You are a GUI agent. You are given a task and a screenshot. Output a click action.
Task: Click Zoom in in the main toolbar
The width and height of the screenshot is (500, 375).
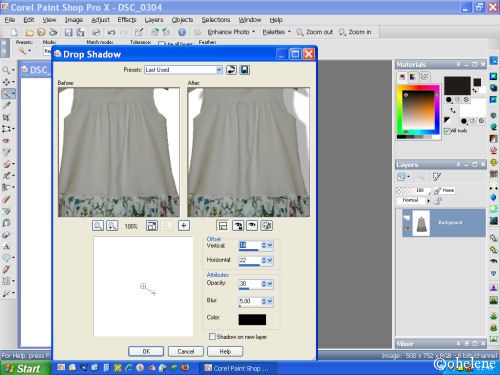(x=355, y=32)
